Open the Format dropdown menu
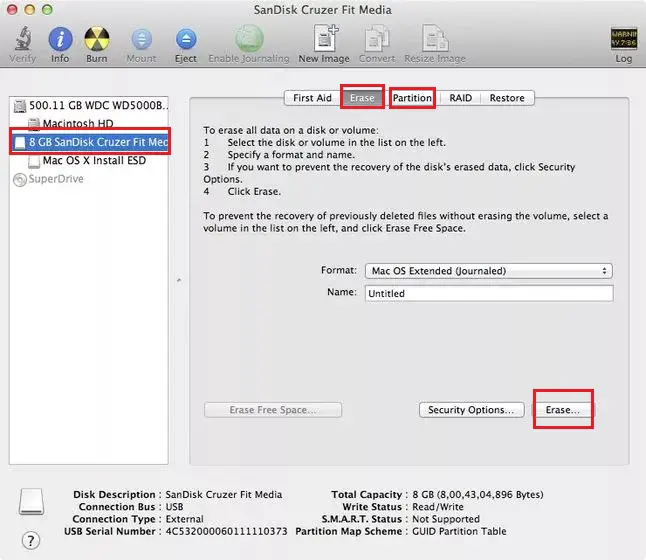This screenshot has height=560, width=646. pos(489,271)
